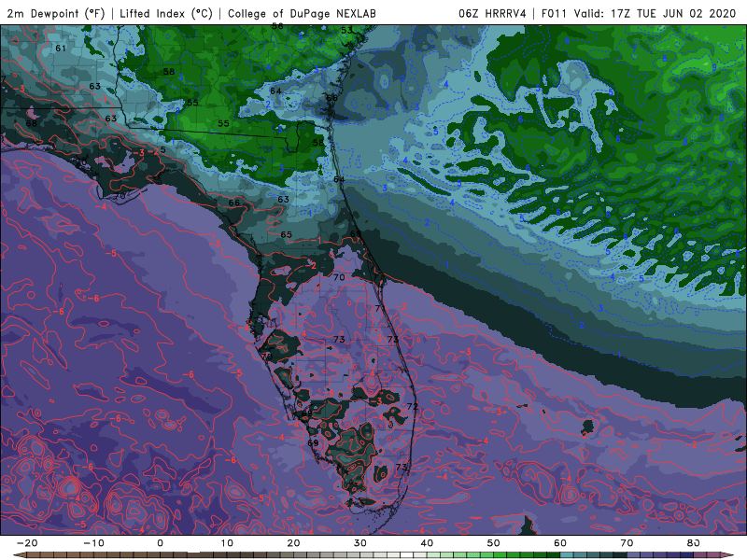Click the dewpoint value 72 on the map
747x560 pixels.
413,406
